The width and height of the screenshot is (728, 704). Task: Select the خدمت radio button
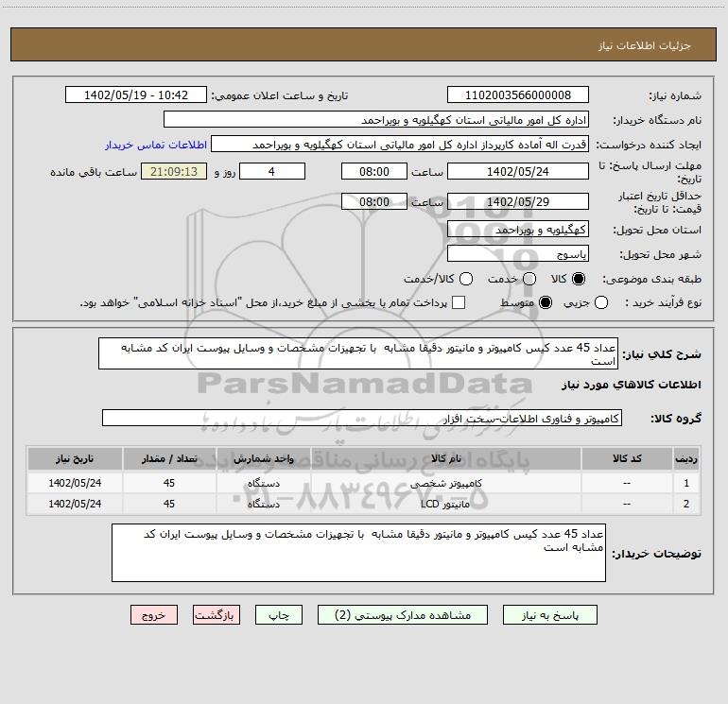[x=529, y=279]
